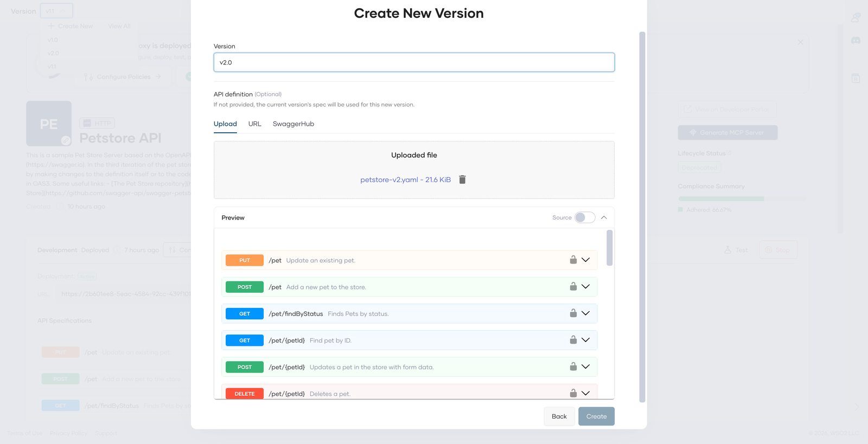Click the Create button
Screen dimensions: 868x444
coord(596,416)
